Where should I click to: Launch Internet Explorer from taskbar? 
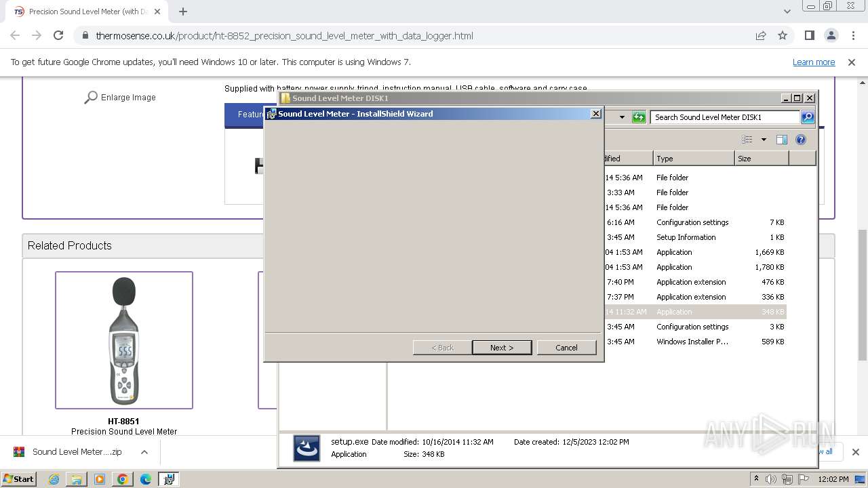[54, 479]
